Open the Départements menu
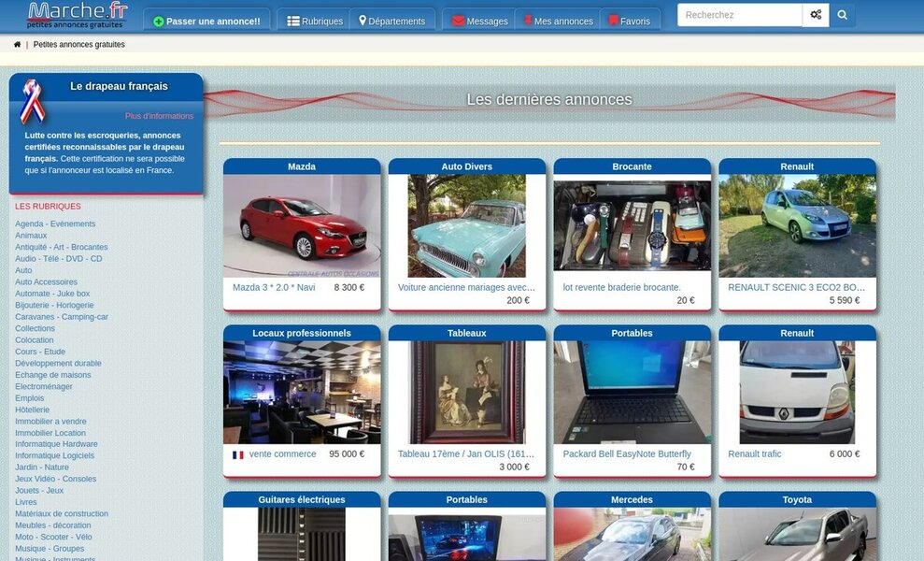The height and width of the screenshot is (561, 924). [x=391, y=22]
